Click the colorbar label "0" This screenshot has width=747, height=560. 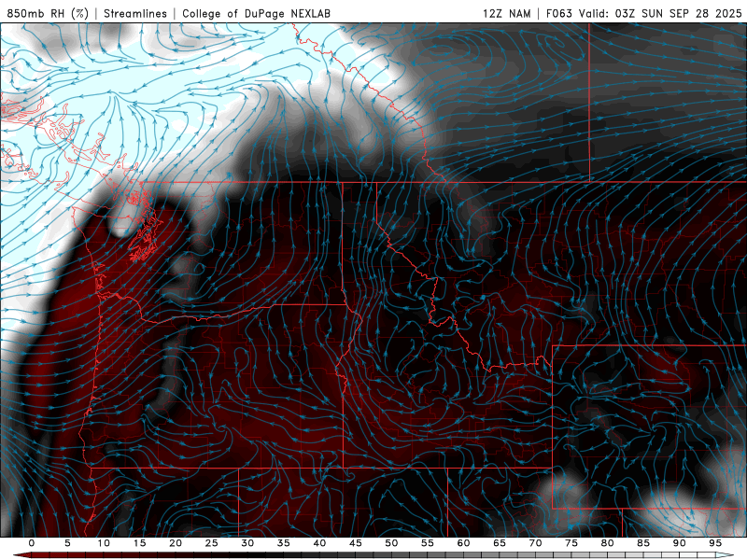click(32, 543)
